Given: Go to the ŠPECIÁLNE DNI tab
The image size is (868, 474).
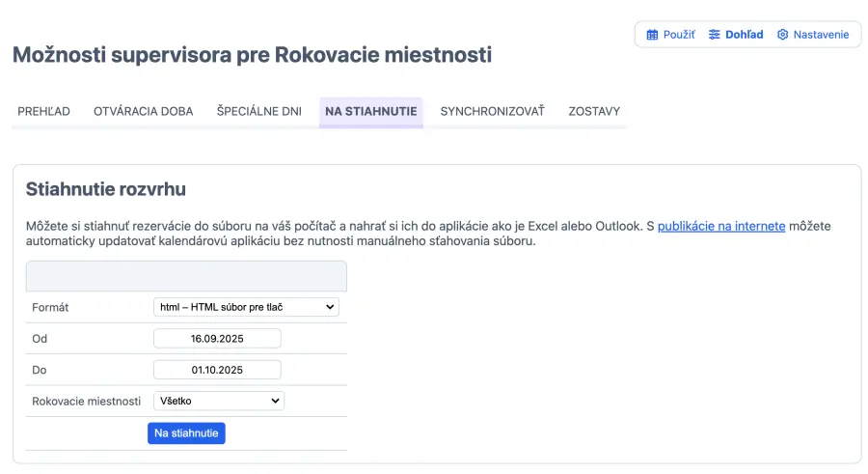Looking at the screenshot, I should 258,111.
